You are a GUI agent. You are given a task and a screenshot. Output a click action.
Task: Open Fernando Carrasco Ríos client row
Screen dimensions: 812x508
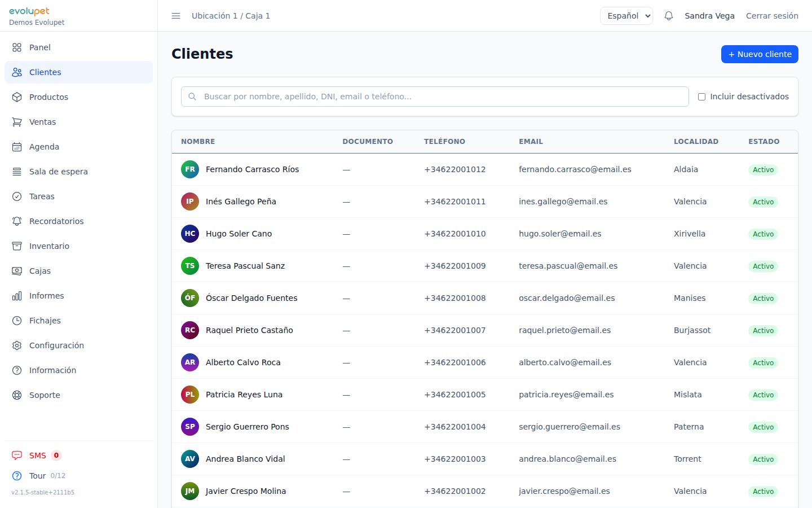coord(252,169)
